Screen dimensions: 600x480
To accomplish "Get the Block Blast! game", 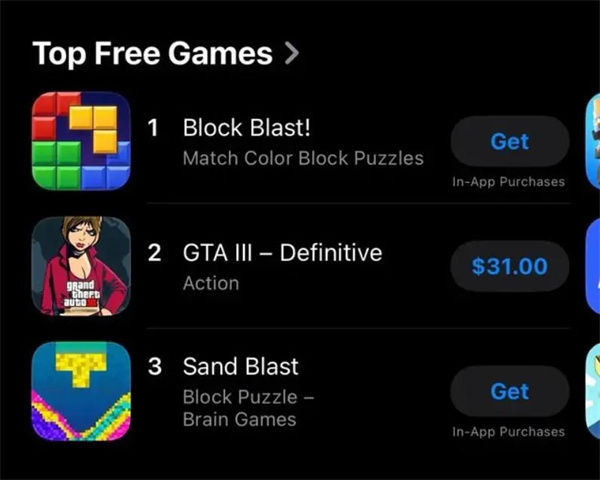I will point(510,141).
